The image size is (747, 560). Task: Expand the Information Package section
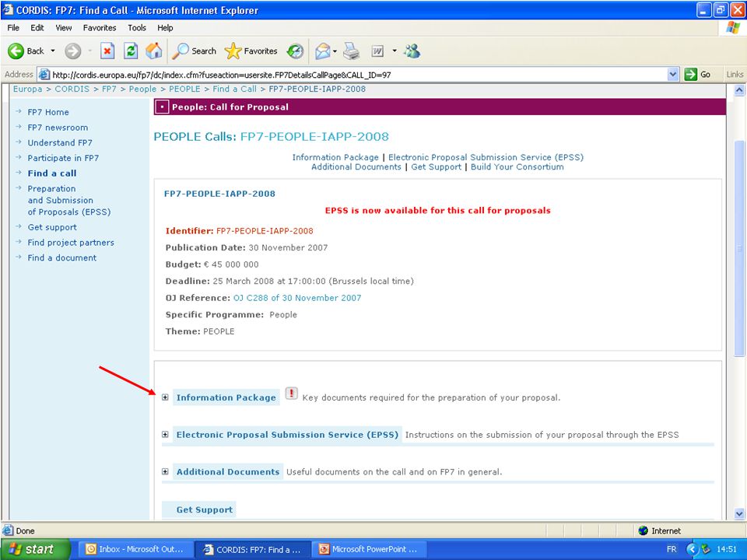tap(165, 397)
